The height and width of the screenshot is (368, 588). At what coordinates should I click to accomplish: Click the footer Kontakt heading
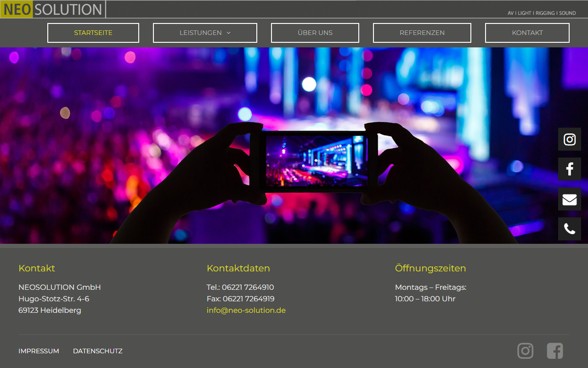point(37,268)
